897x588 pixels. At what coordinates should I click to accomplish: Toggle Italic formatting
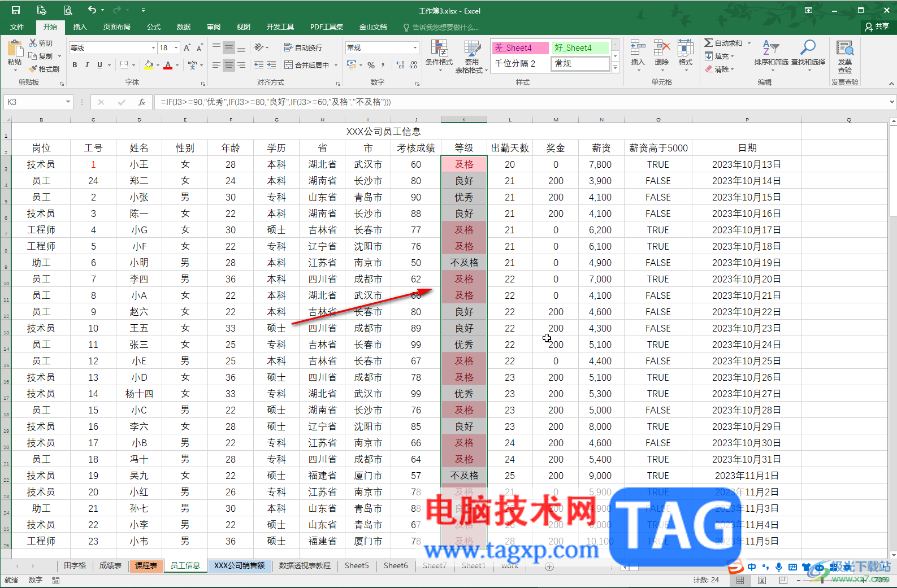tap(87, 65)
